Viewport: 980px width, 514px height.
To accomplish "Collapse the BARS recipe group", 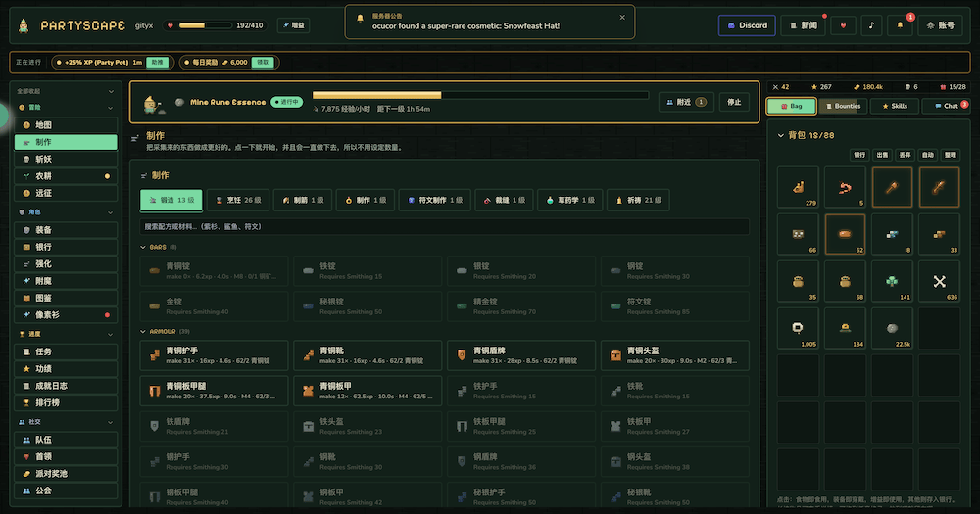I will [158, 248].
